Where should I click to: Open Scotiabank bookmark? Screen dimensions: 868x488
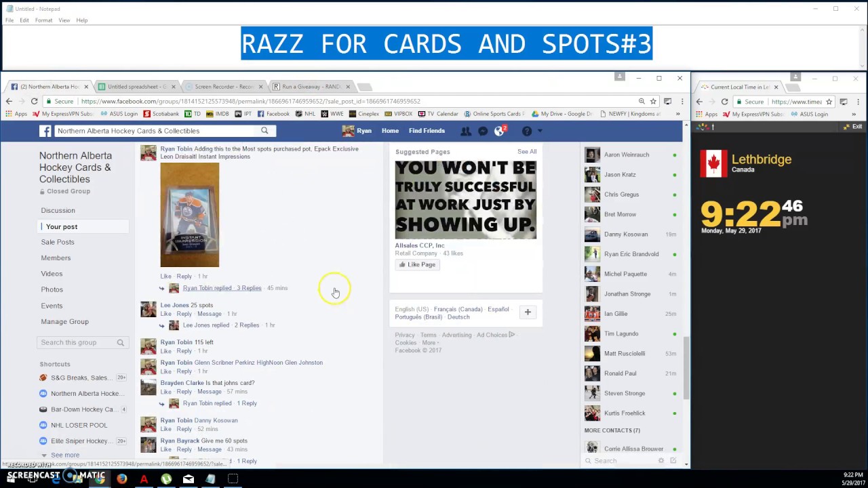[161, 114]
